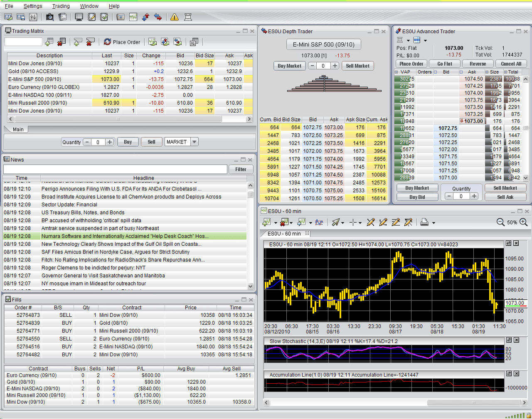Open the Help menu
This screenshot has height=419, width=532.
[114, 6]
